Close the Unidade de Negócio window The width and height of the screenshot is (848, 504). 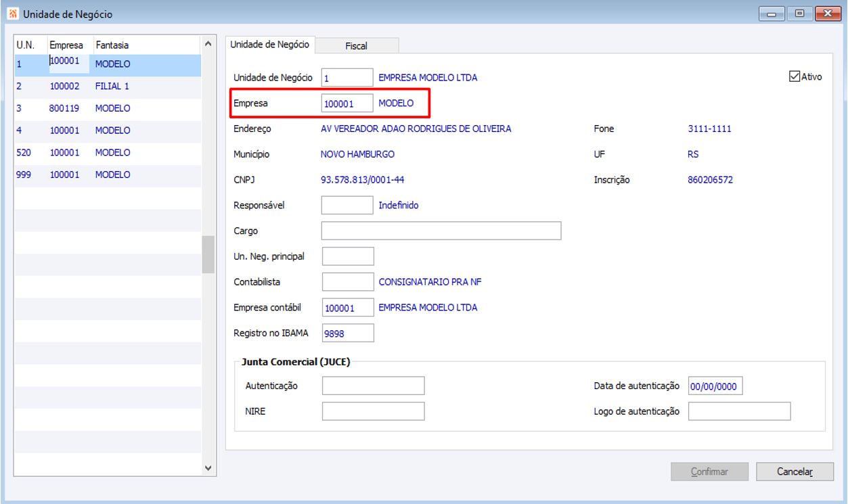(x=827, y=14)
